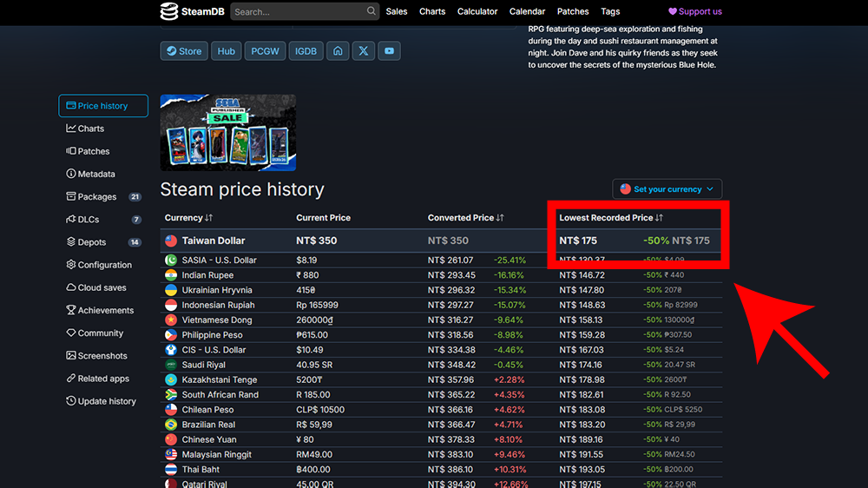Click the Chinese Yuan flag icon
This screenshot has height=488, width=868.
(x=171, y=439)
